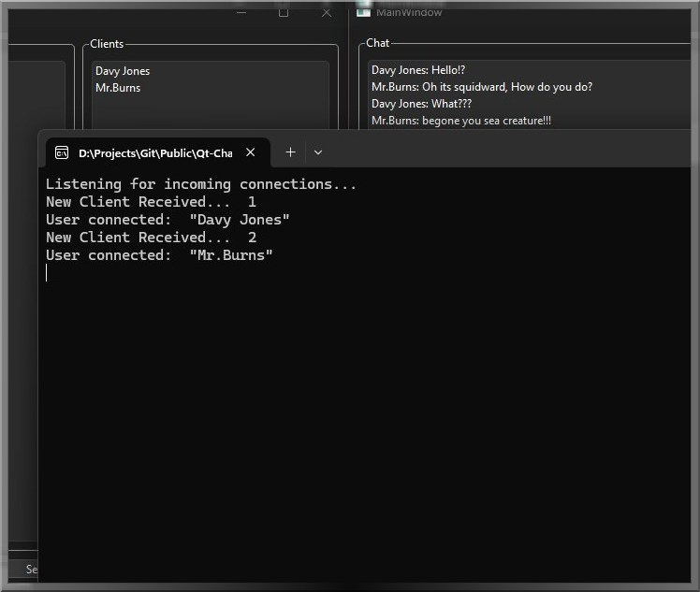Select Davy Jones in Clients list
The image size is (700, 592).
coord(123,71)
